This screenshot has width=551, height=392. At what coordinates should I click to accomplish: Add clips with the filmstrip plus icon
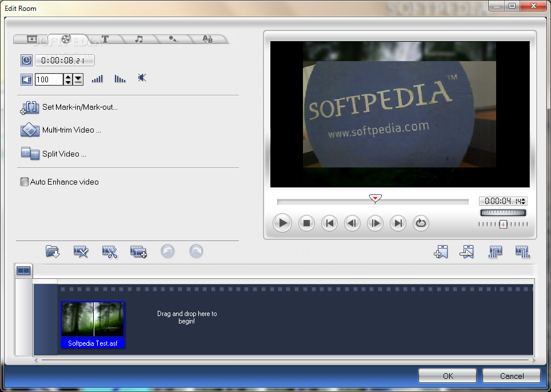(138, 251)
